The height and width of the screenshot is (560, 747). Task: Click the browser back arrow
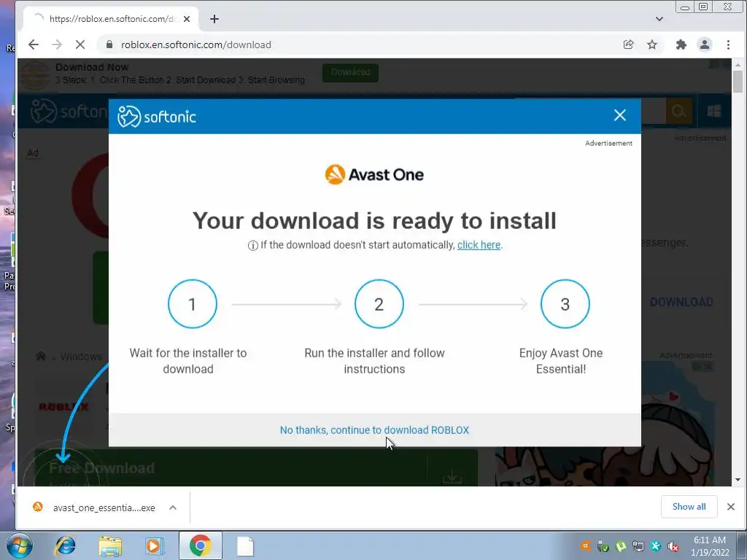click(34, 44)
